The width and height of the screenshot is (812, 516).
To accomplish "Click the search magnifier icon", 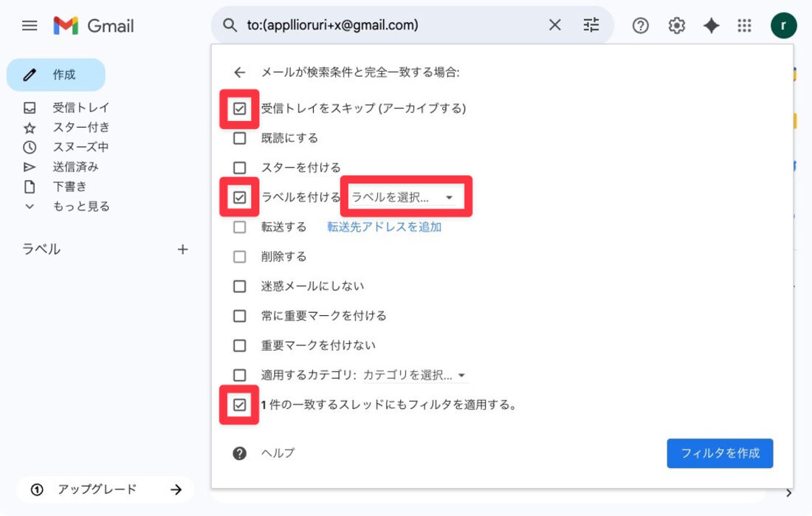I will [230, 25].
